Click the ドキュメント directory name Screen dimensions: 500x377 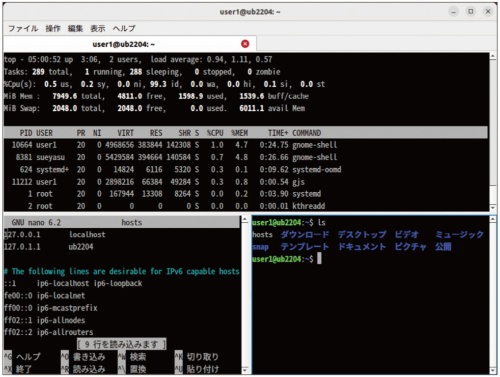362,247
